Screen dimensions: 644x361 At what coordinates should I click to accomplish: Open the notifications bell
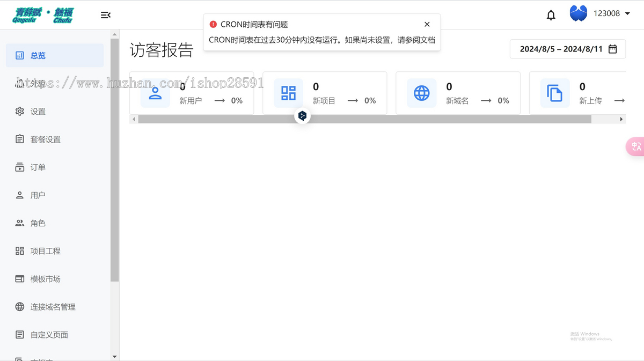point(551,15)
